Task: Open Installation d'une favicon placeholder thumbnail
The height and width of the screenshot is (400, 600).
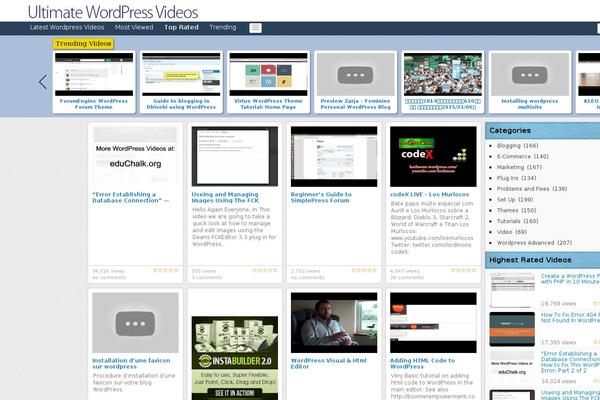Action: [135, 323]
